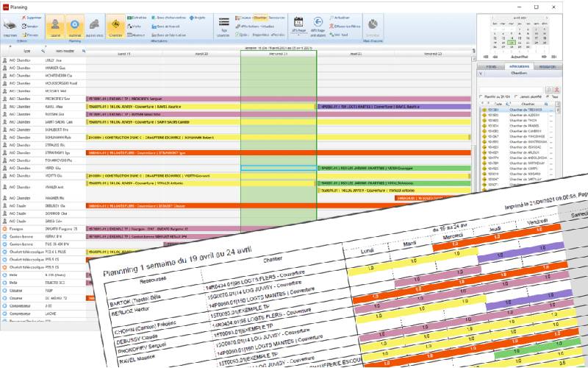Collapse the Chantiers panel header chevron
588x368 pixels.
click(481, 74)
